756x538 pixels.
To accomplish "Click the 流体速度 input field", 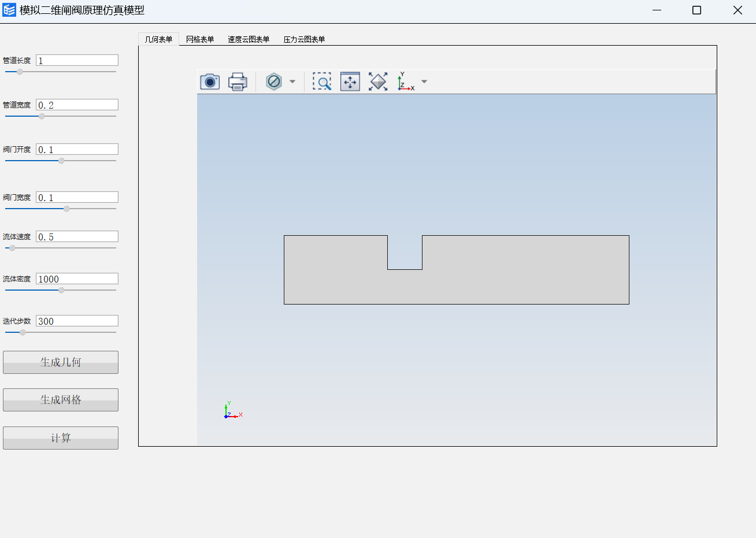I will click(77, 236).
